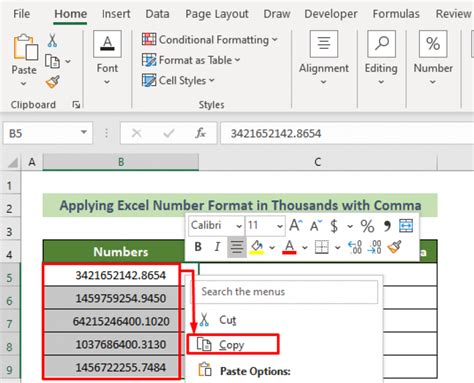Open the Paste dropdown arrow
474x383 pixels.
23,84
